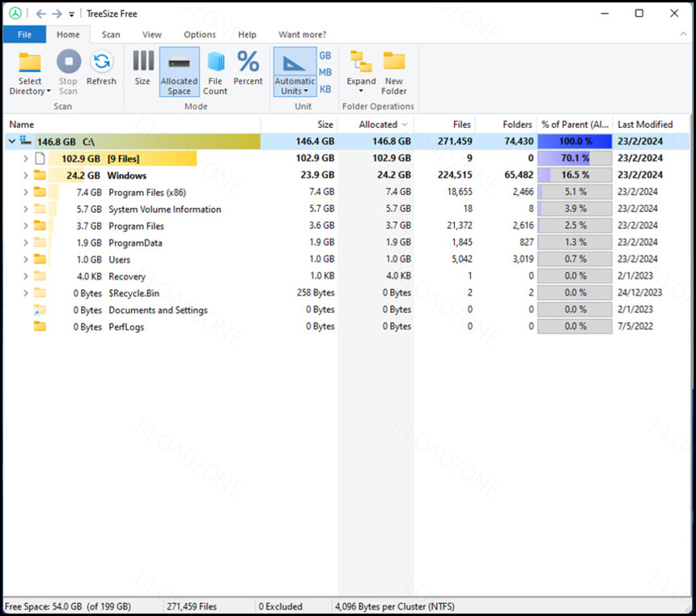
Task: Expand System Volume Information node
Action: pos(26,209)
